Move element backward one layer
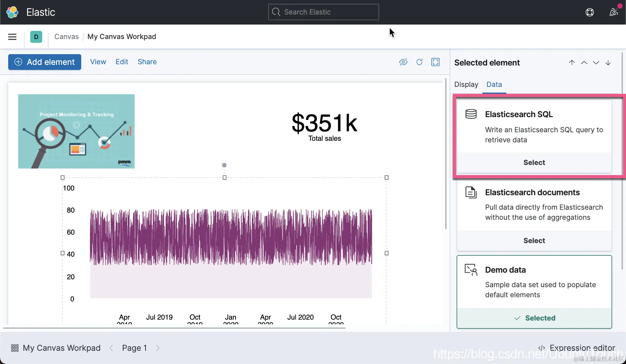The height and width of the screenshot is (364, 626). pos(596,63)
